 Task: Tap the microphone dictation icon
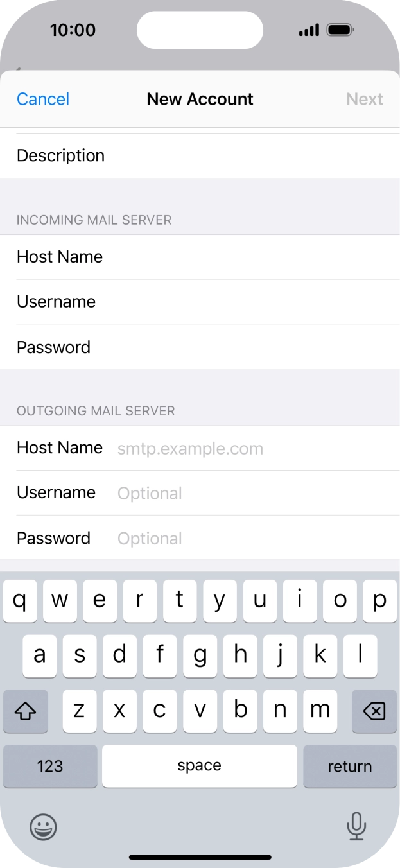click(x=357, y=827)
